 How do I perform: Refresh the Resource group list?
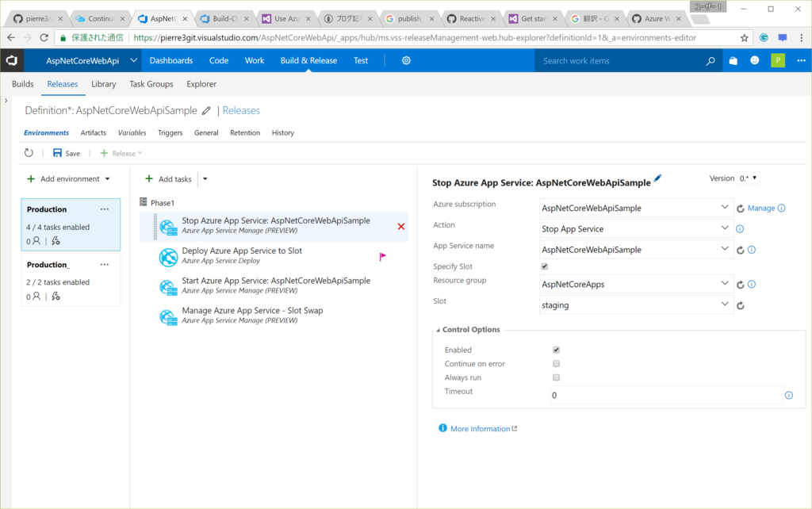741,285
